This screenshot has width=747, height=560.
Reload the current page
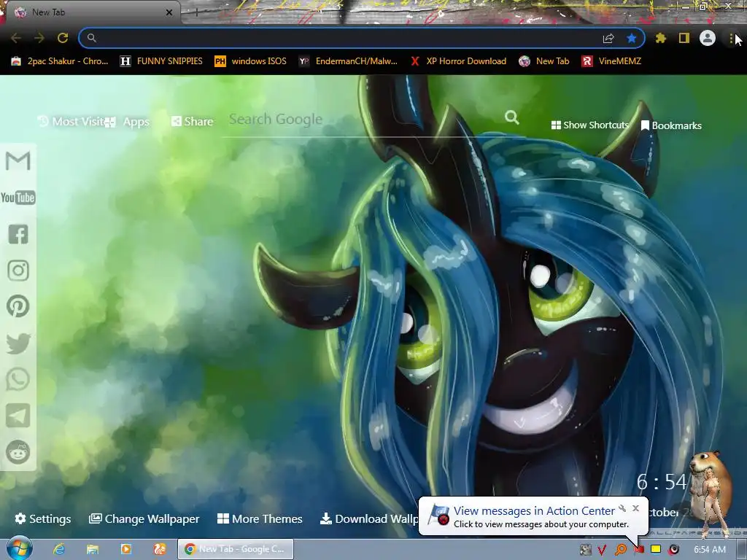coord(63,38)
